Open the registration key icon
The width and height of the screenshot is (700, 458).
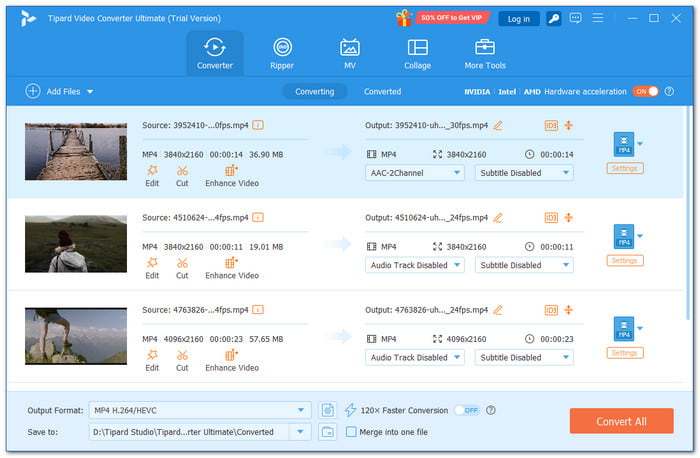pyautogui.click(x=554, y=18)
